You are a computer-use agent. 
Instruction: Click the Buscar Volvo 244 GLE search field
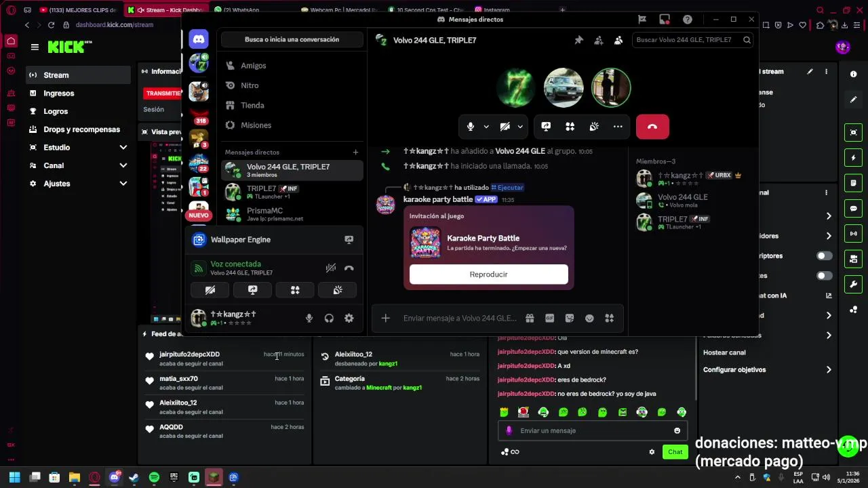click(692, 40)
